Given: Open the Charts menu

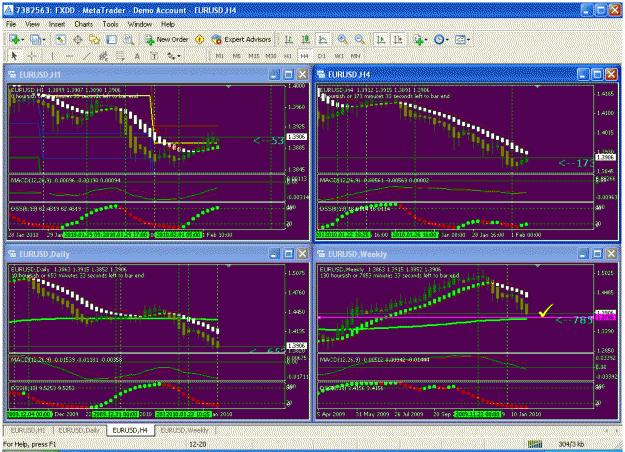Looking at the screenshot, I should tap(83, 24).
